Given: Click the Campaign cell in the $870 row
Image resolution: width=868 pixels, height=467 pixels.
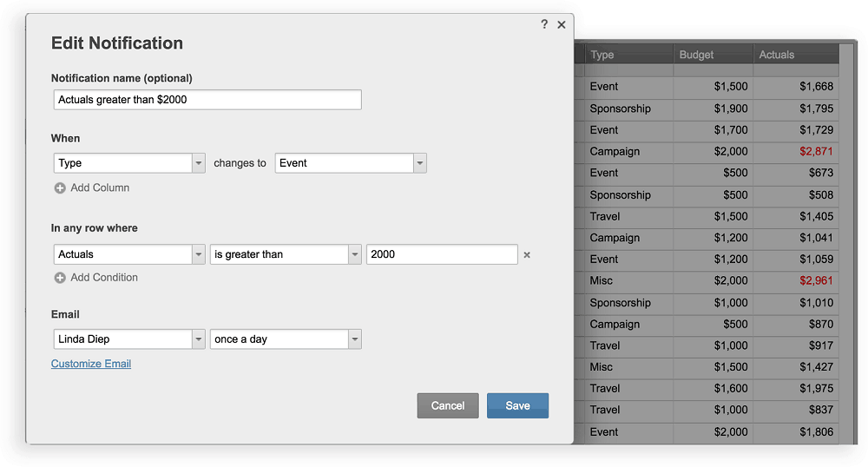Looking at the screenshot, I should [x=628, y=325].
